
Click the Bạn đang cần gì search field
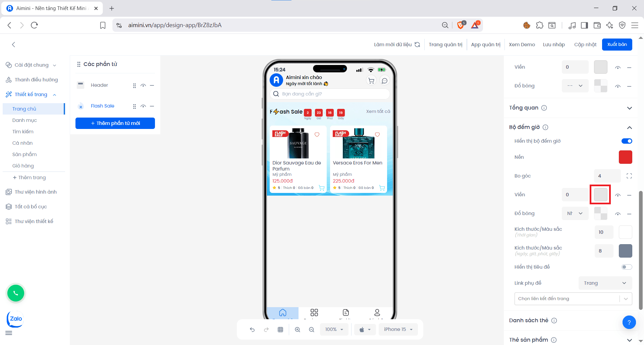click(330, 94)
